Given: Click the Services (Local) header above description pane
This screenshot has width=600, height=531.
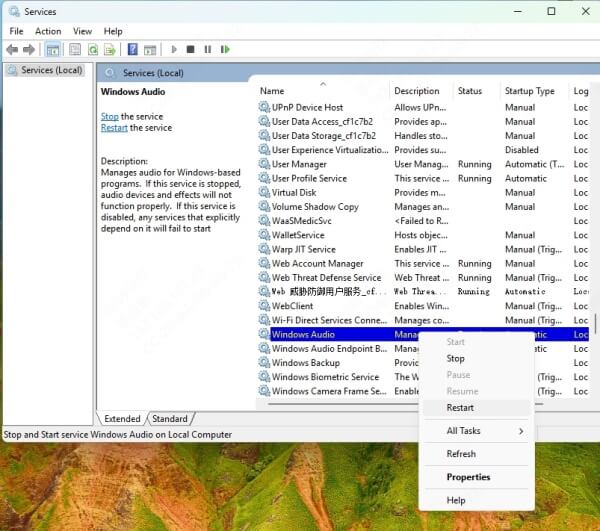Looking at the screenshot, I should tap(153, 73).
